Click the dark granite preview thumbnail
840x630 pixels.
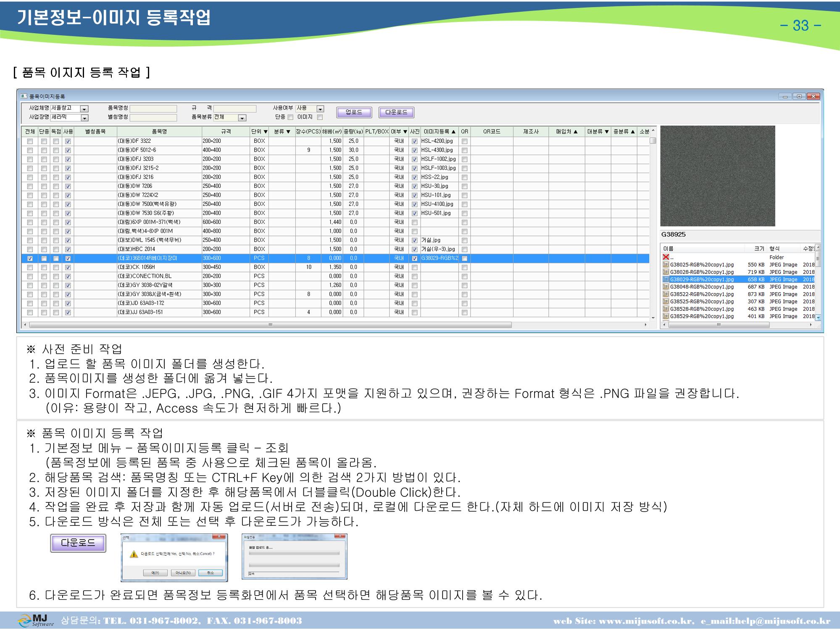(x=718, y=176)
